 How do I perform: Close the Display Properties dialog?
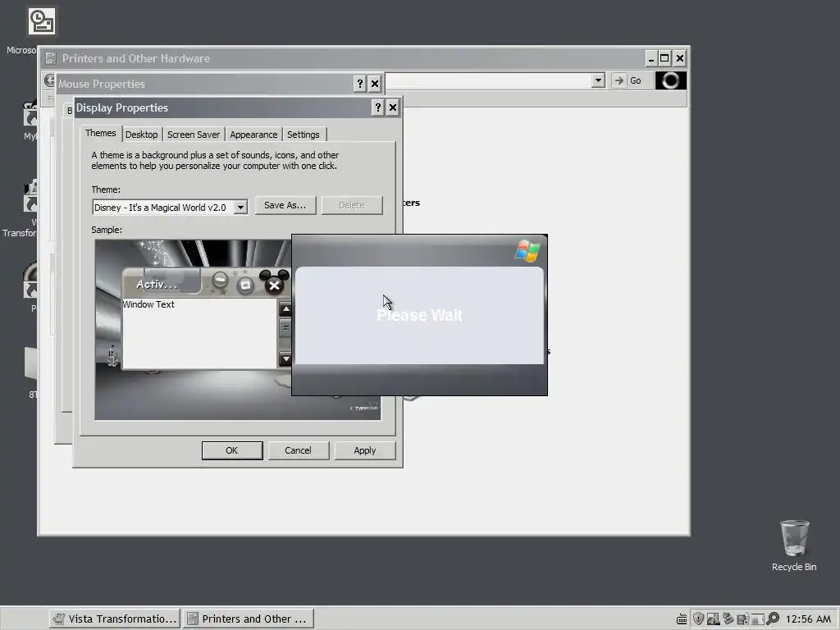point(393,107)
